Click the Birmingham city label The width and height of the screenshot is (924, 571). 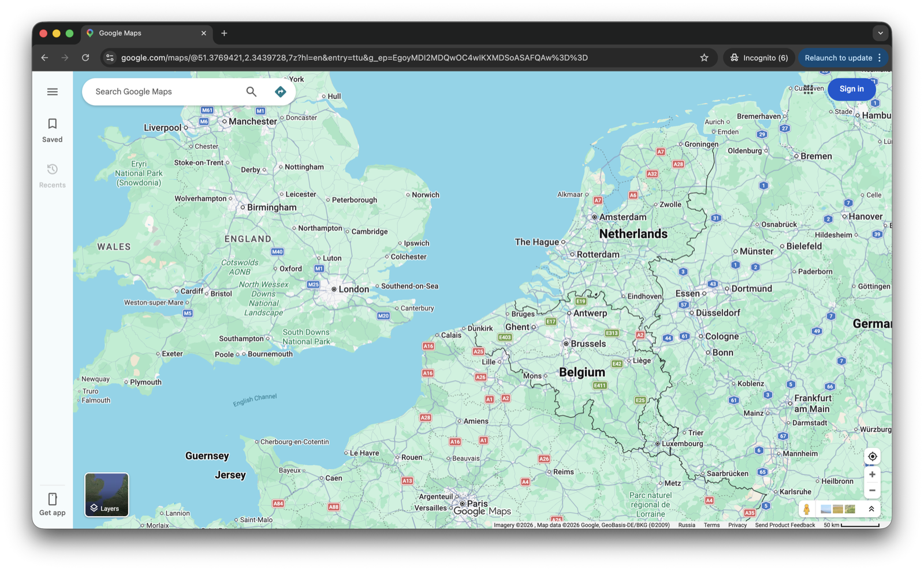click(x=271, y=207)
